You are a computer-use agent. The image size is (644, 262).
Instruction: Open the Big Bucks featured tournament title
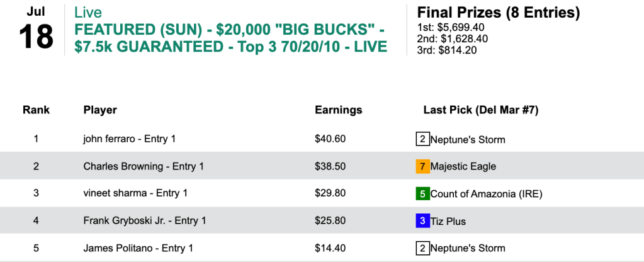click(231, 38)
